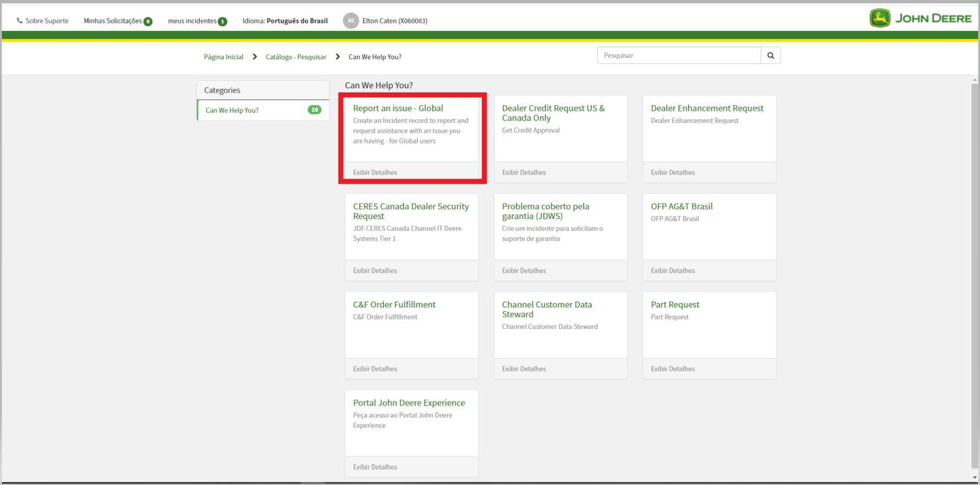Go to Catálogo - Pesquisar breadcrumb
The height and width of the screenshot is (485, 980).
click(296, 57)
